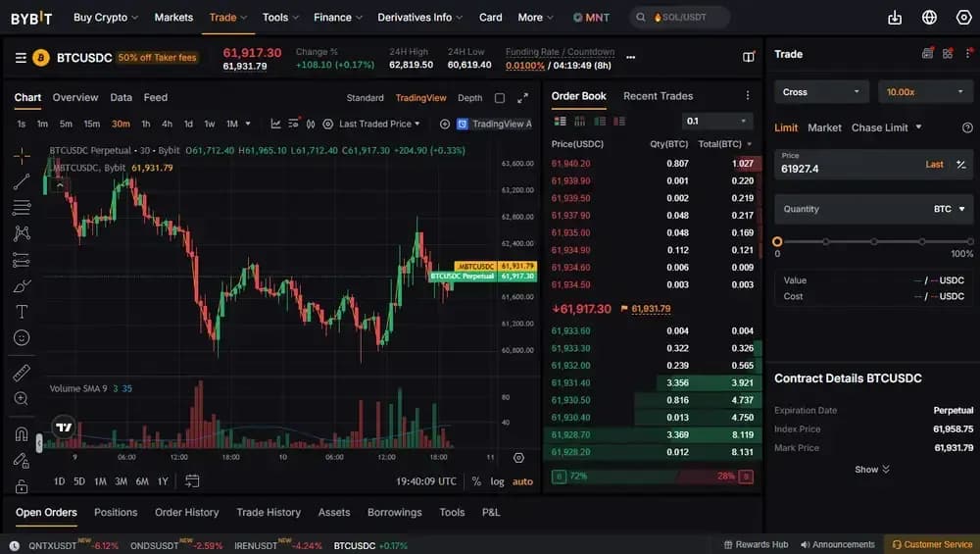Screen dimensions: 980x554
Task: Select the brush drawing tool
Action: point(22,285)
